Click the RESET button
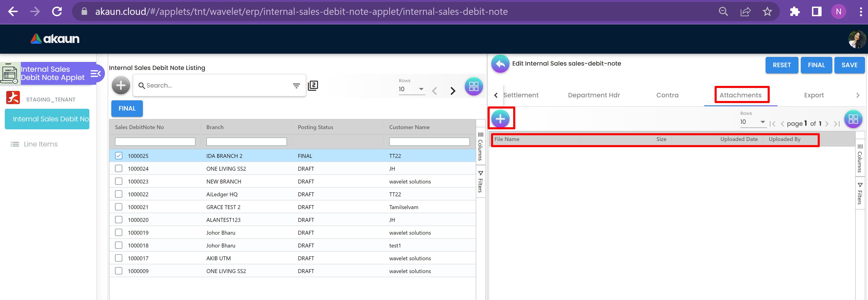868x300 pixels. (x=781, y=65)
